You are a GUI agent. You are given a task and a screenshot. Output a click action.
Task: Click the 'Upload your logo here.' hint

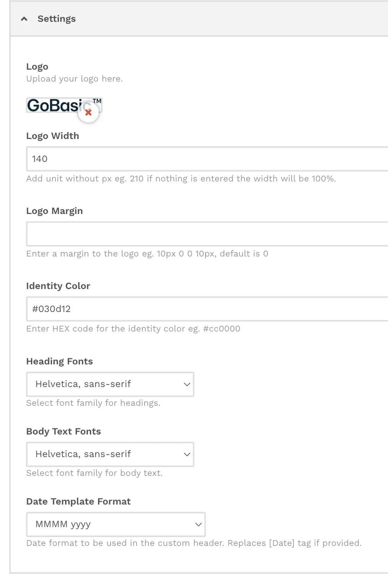(x=75, y=79)
